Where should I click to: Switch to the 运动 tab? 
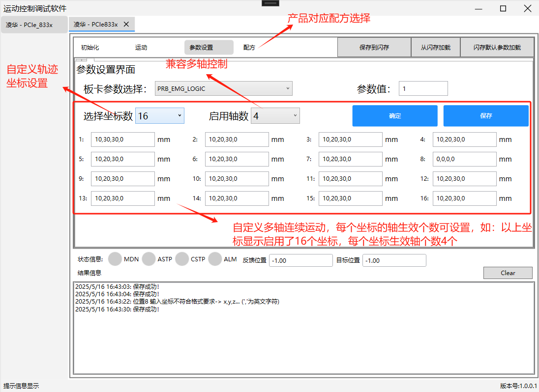point(140,47)
